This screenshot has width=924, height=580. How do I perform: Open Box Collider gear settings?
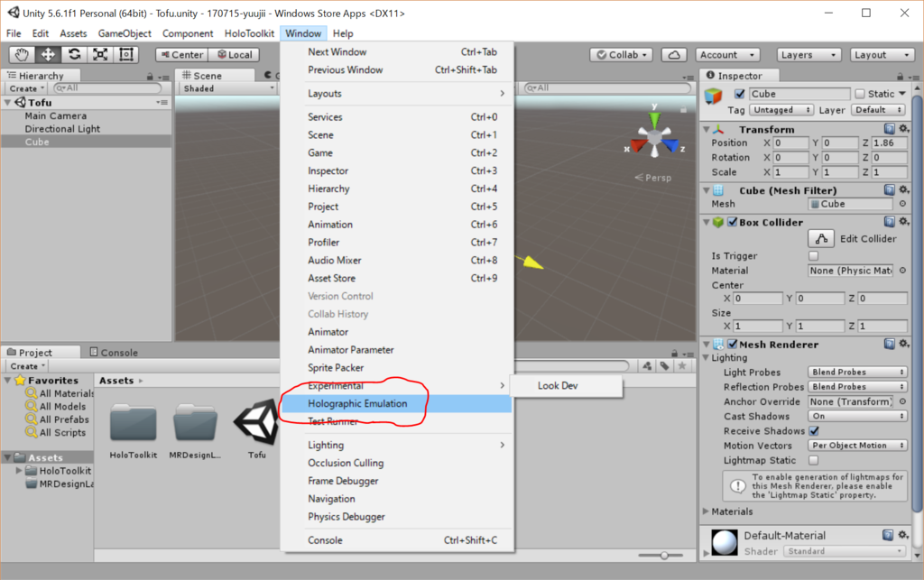point(903,222)
